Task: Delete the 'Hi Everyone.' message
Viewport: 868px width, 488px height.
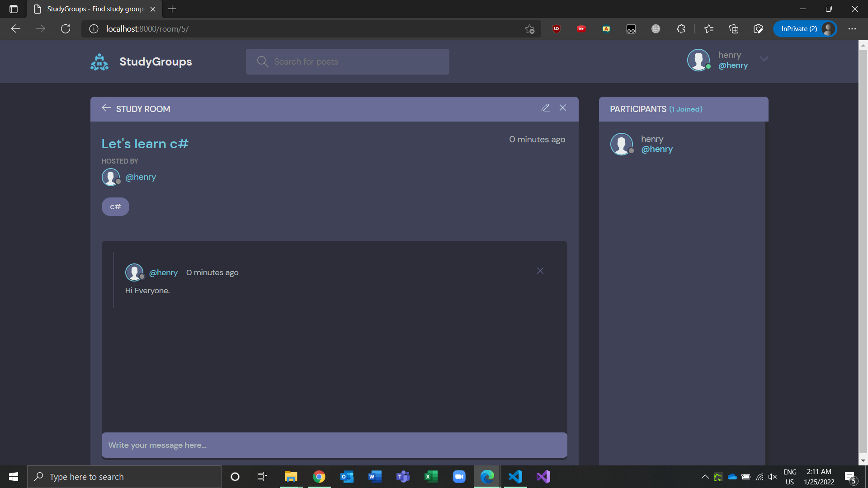Action: [540, 271]
